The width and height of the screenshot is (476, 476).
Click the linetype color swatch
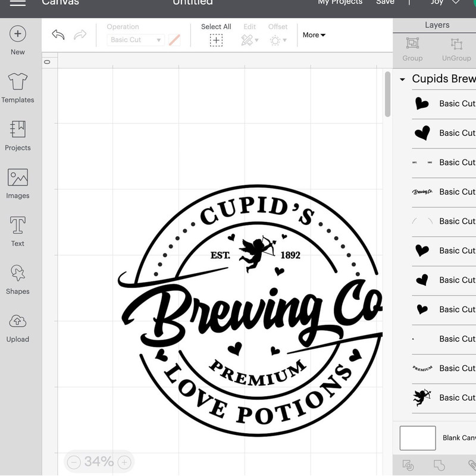tap(173, 39)
